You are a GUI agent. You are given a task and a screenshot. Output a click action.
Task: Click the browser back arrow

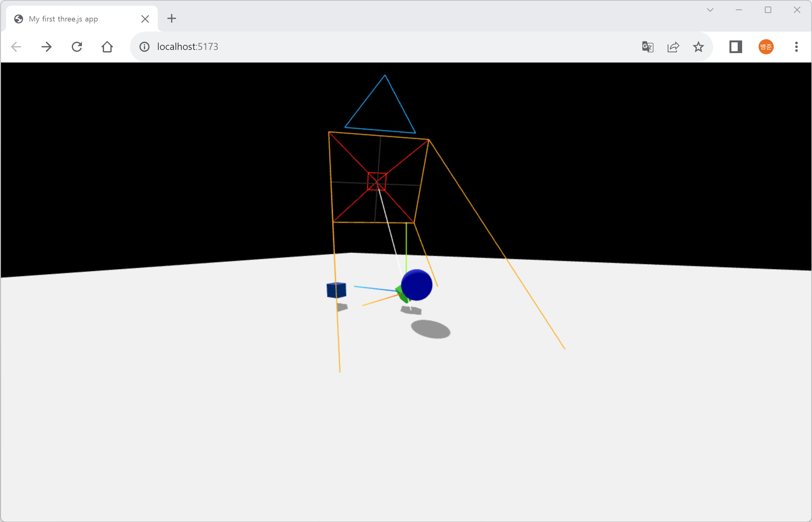[x=16, y=47]
